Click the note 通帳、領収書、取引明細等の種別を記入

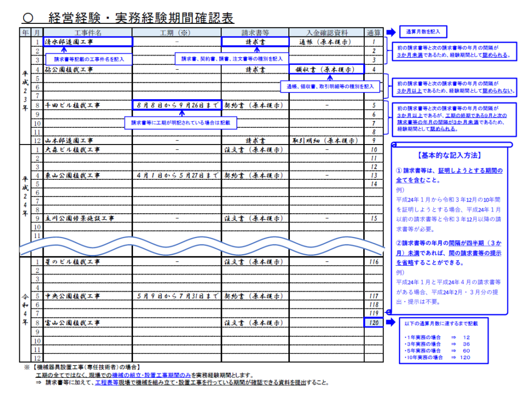(x=330, y=86)
